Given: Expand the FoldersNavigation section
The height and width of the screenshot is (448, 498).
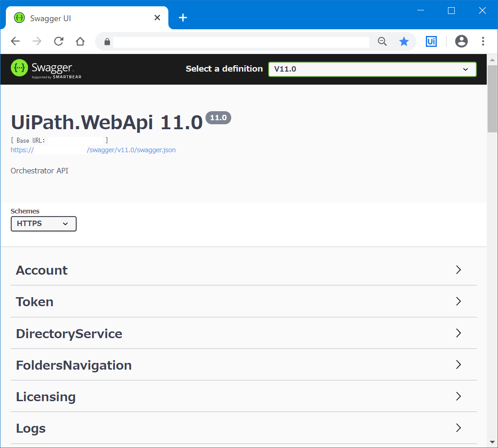Looking at the screenshot, I should (244, 365).
